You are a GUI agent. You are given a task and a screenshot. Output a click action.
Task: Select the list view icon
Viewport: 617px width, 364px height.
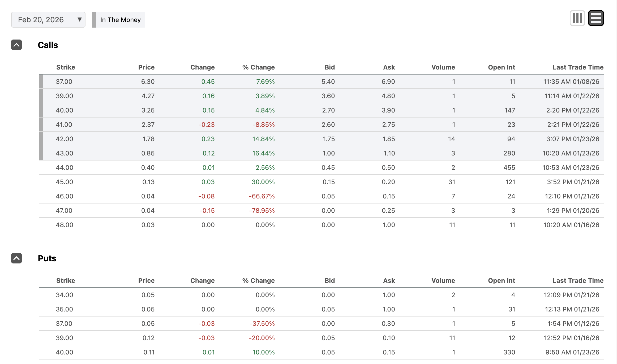point(596,18)
